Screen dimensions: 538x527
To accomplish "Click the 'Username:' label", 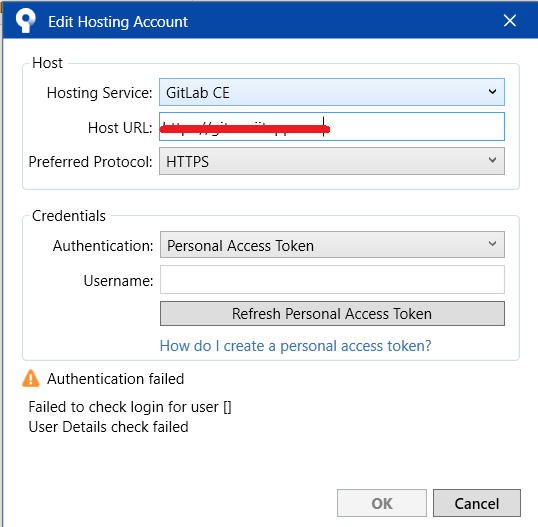I will (118, 281).
